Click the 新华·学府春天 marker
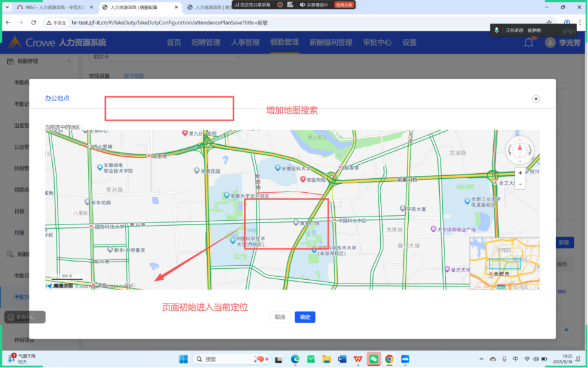Screen dimensions: 588x368 pos(110,249)
